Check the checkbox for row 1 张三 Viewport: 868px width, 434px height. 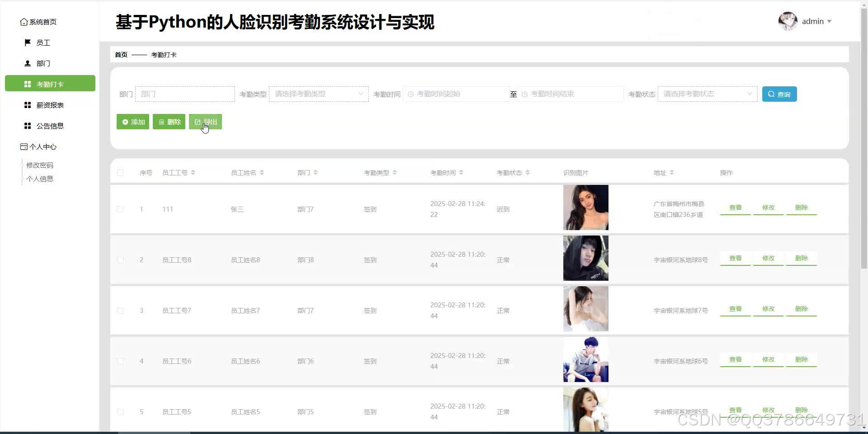120,209
